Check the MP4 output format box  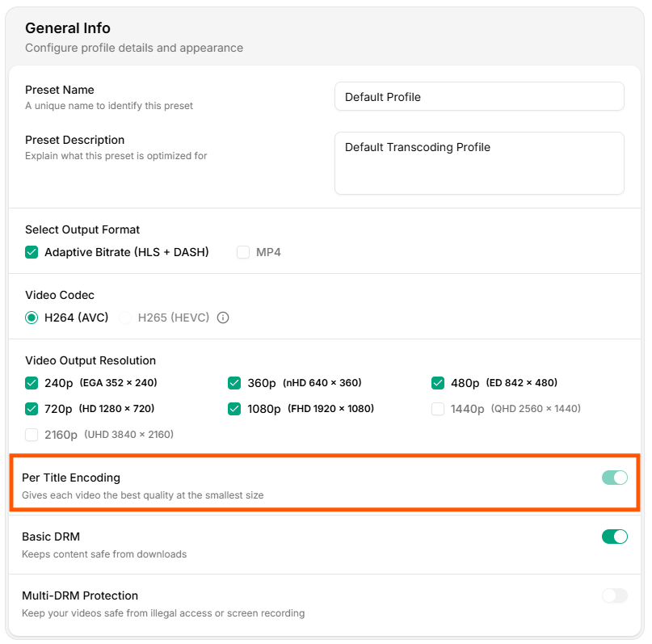[243, 252]
